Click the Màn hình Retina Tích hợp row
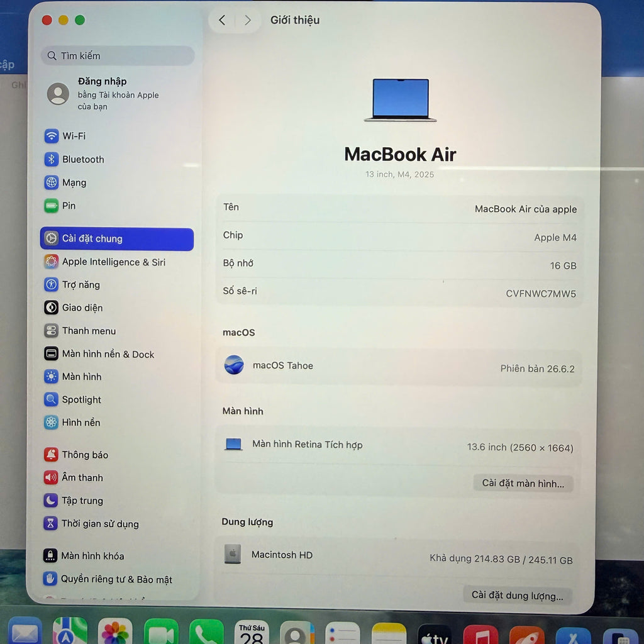The width and height of the screenshot is (644, 644). (398, 446)
